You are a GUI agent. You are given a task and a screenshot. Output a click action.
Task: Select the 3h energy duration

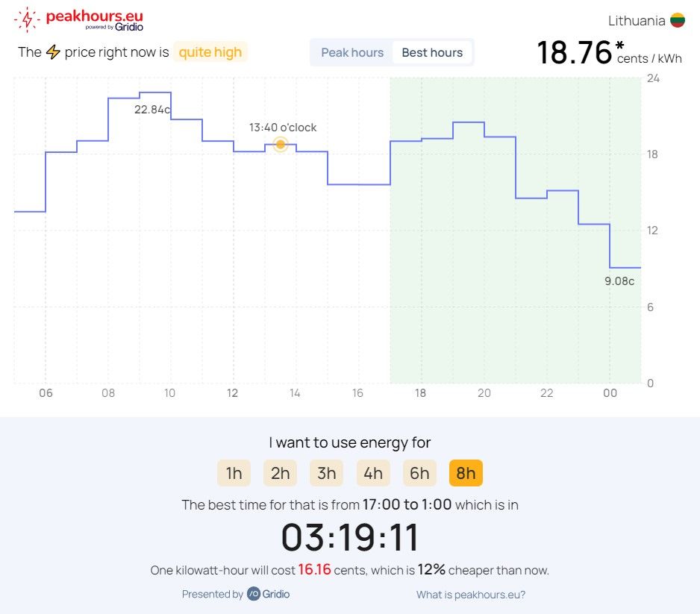click(327, 473)
